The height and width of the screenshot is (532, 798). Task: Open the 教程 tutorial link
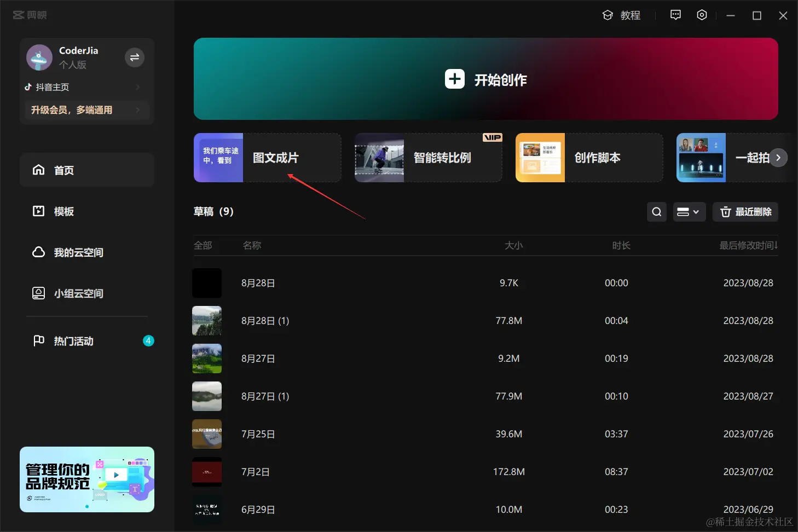point(621,15)
